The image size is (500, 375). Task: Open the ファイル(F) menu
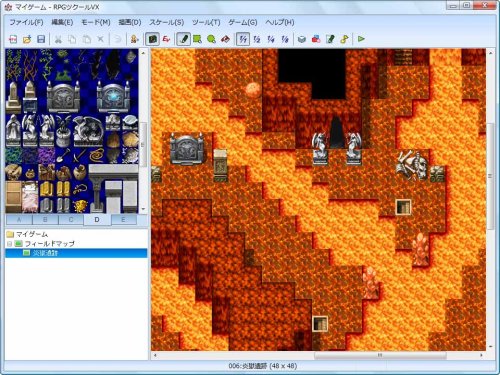(26, 22)
